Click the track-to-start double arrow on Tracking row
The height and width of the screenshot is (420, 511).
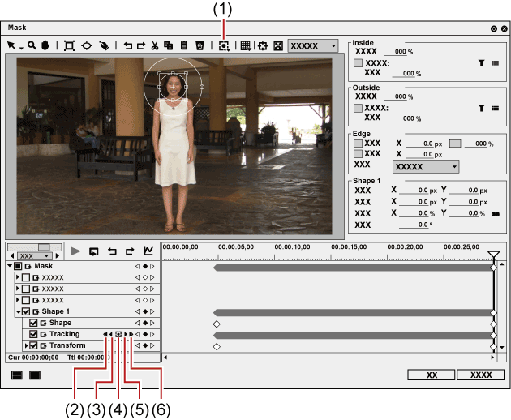(x=105, y=334)
